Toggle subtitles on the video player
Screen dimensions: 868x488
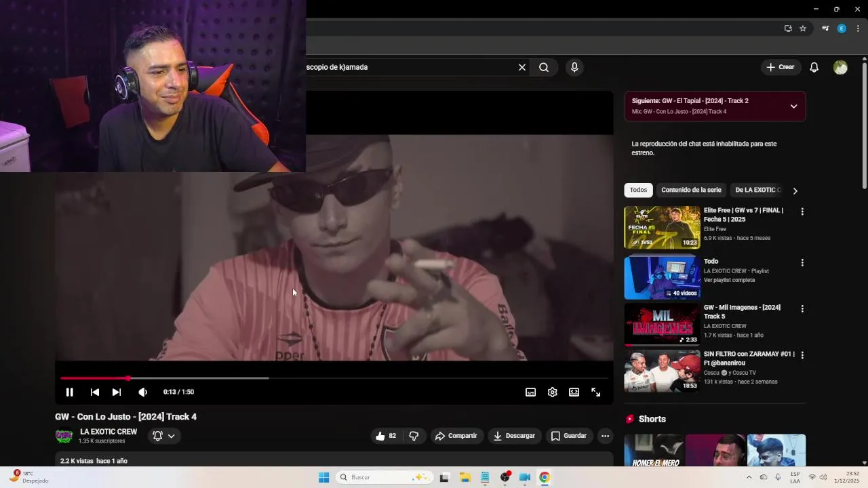[x=531, y=392]
